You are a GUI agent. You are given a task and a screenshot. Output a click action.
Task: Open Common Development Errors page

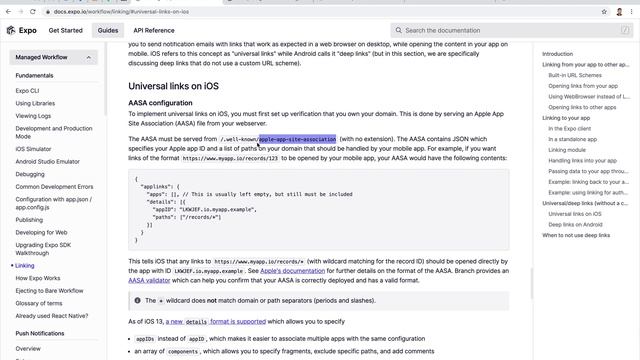pos(54,187)
